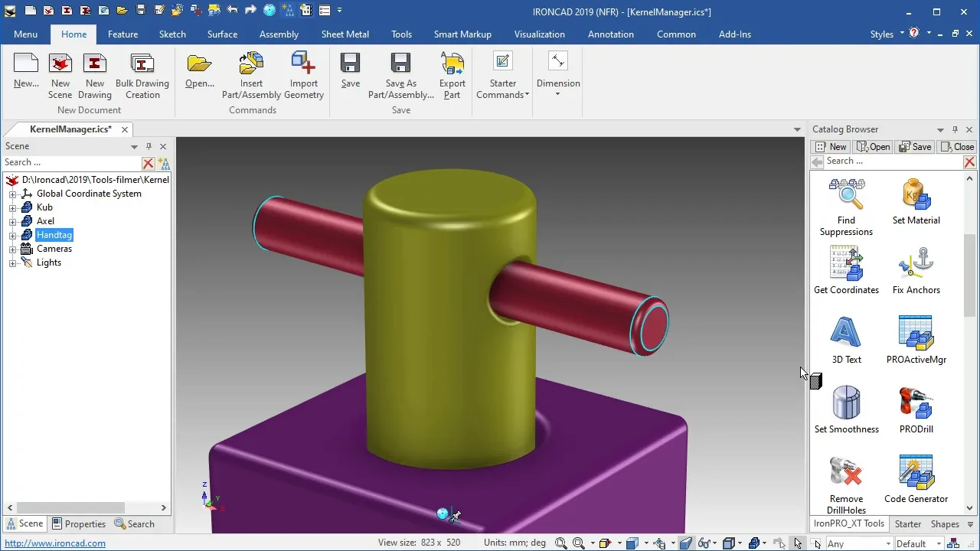Visit the www.ironcad.com link
The width and height of the screenshot is (980, 551).
(x=55, y=543)
